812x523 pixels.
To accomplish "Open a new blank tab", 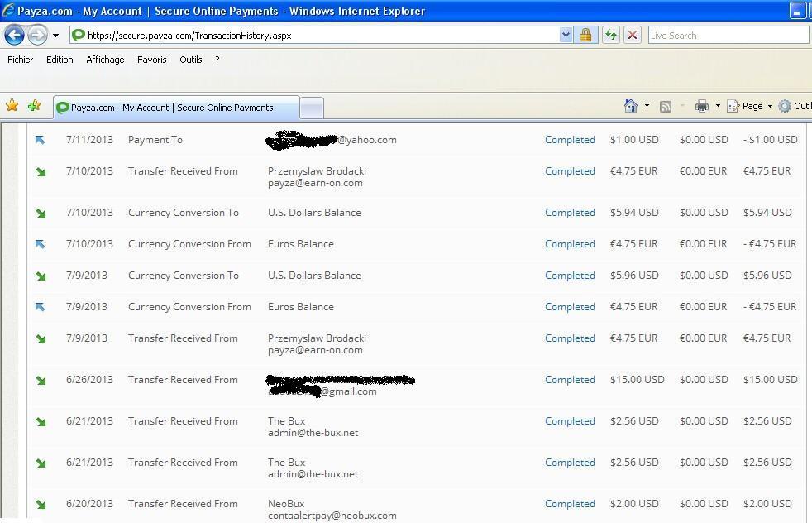I will click(x=312, y=108).
